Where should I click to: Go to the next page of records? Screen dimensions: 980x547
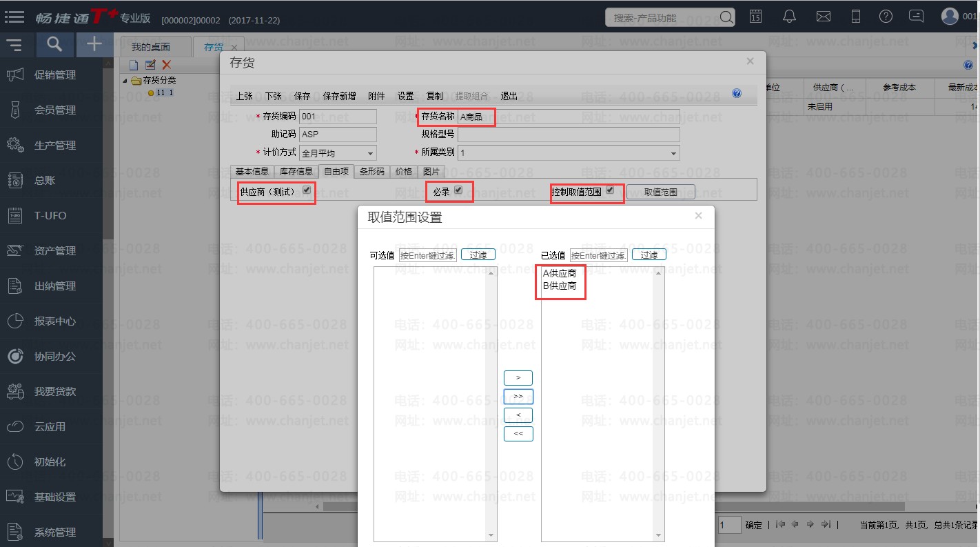tap(810, 524)
